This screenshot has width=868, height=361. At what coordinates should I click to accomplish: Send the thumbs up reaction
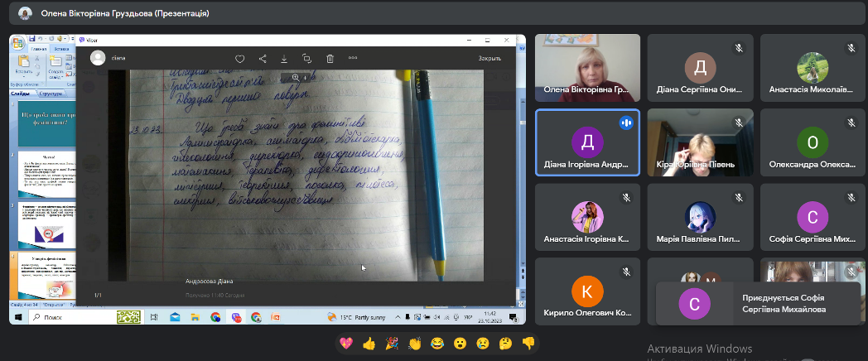pyautogui.click(x=369, y=342)
